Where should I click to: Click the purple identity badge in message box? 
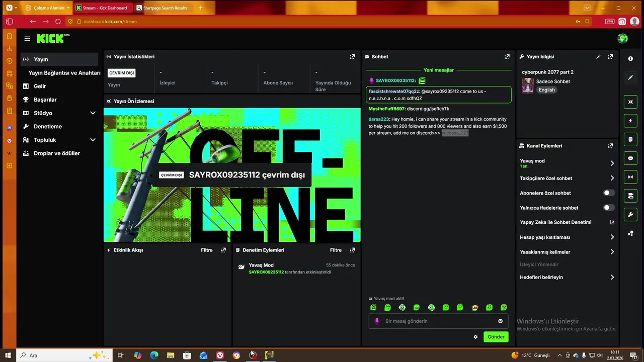click(x=377, y=321)
